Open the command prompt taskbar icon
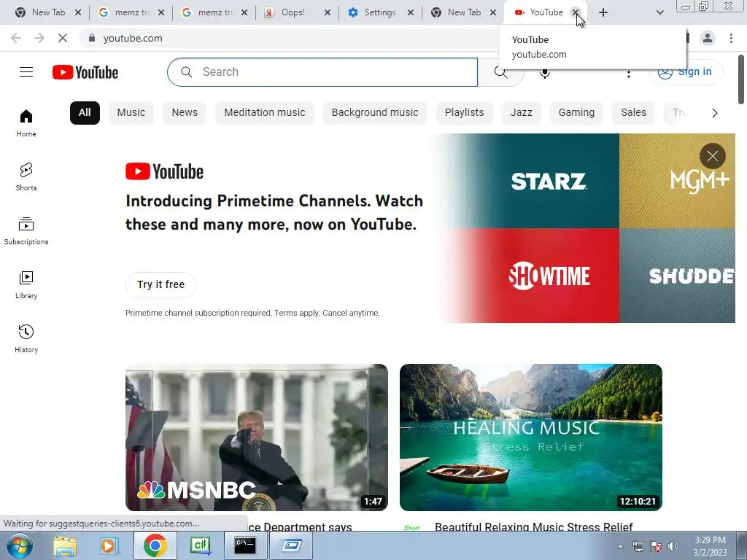Viewport: 747px width, 560px height. 245,545
